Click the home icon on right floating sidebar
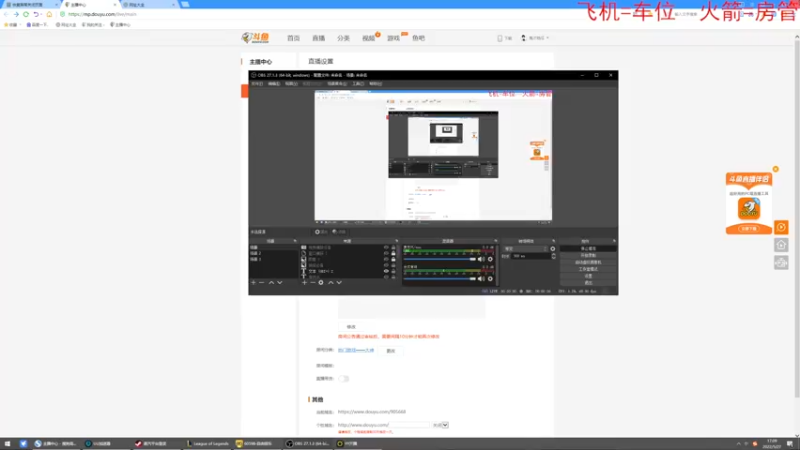The image size is (800, 450). 781,245
